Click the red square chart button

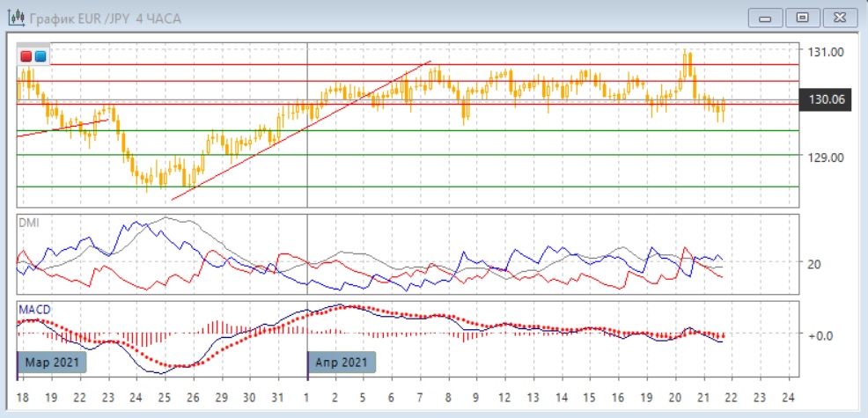[x=26, y=56]
